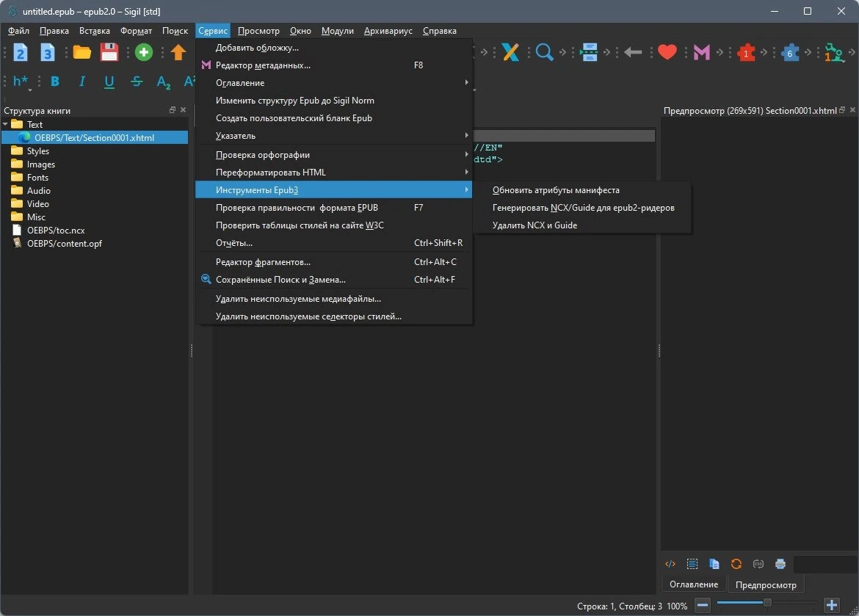Reload preview with orange refresh icon
The image size is (859, 616).
pyautogui.click(x=736, y=564)
